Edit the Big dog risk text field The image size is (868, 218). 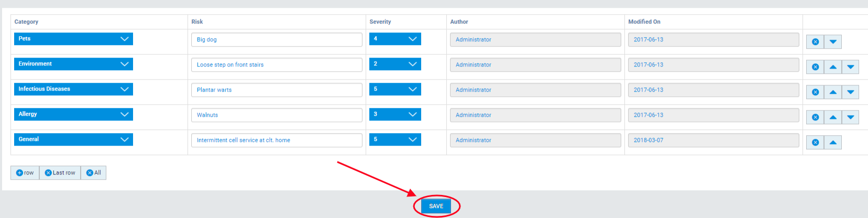(x=277, y=40)
